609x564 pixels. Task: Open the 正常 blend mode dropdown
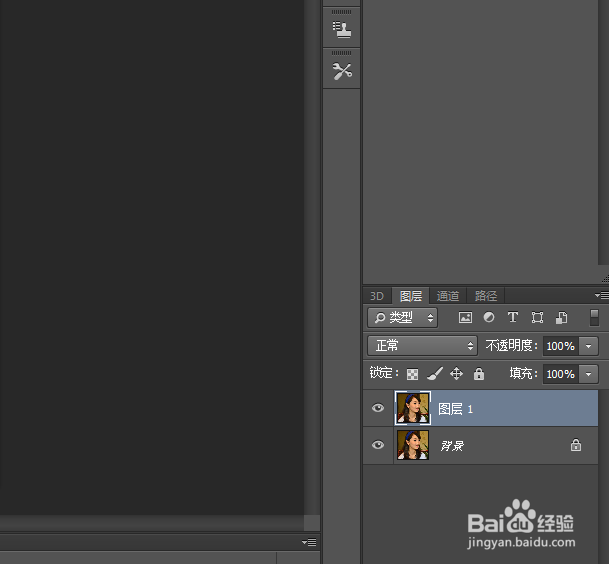[422, 346]
